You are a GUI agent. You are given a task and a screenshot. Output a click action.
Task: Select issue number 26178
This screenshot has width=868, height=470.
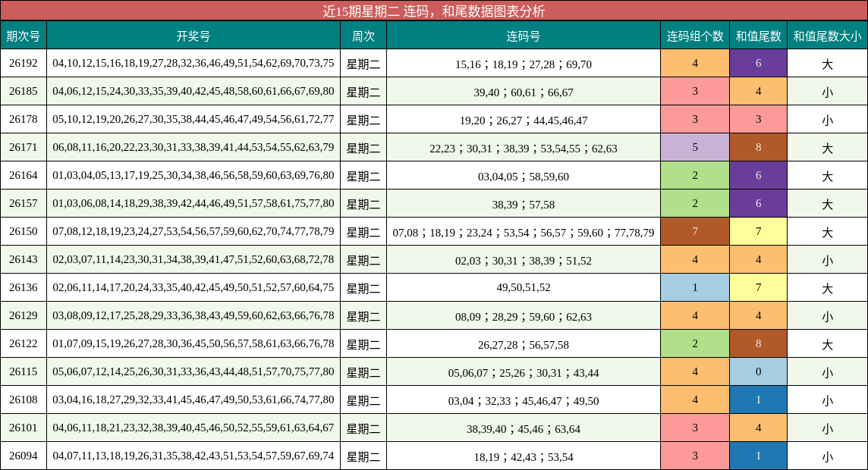pyautogui.click(x=24, y=120)
